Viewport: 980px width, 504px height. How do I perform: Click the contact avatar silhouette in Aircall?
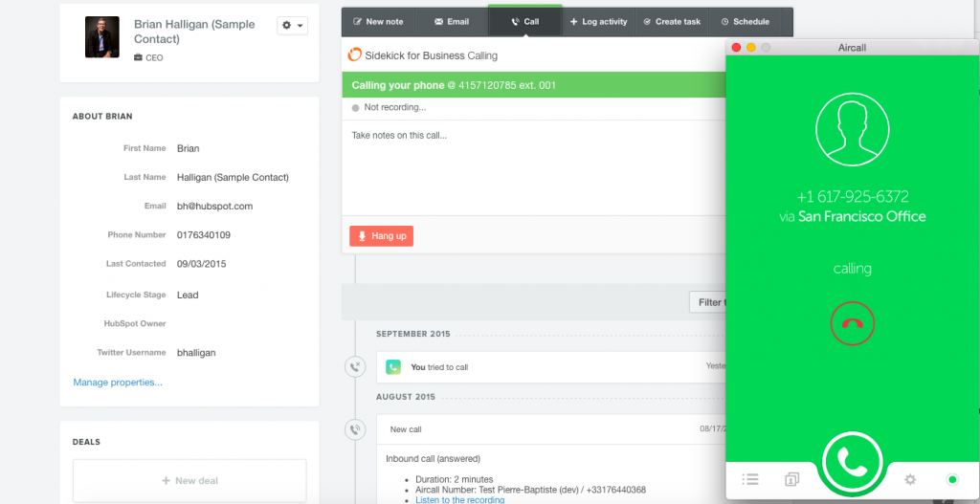[x=852, y=129]
